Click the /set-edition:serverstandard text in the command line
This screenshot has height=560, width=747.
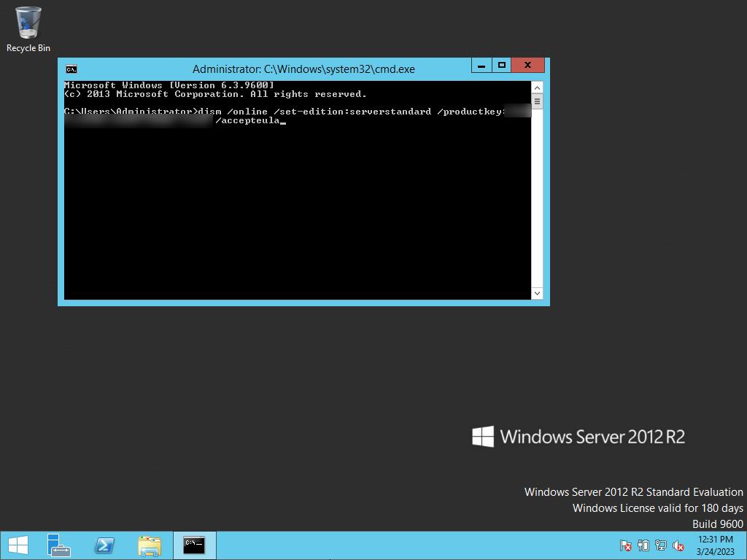[x=352, y=112]
